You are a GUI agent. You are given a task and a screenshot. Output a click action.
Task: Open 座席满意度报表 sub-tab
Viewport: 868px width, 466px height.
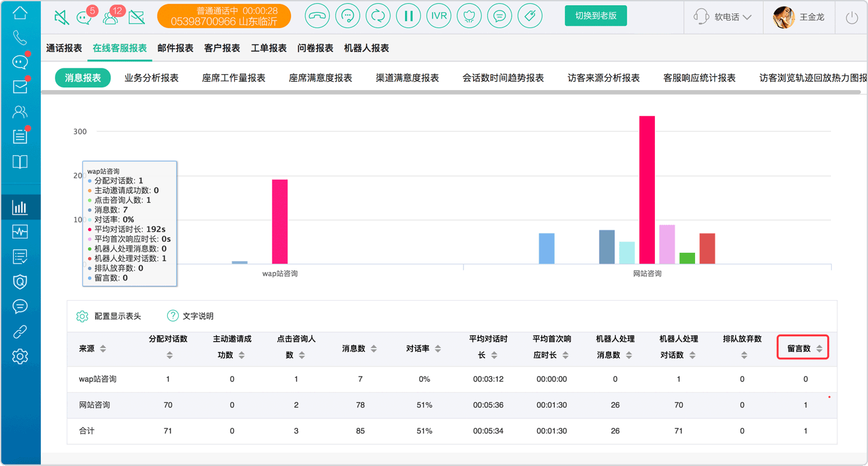(320, 78)
